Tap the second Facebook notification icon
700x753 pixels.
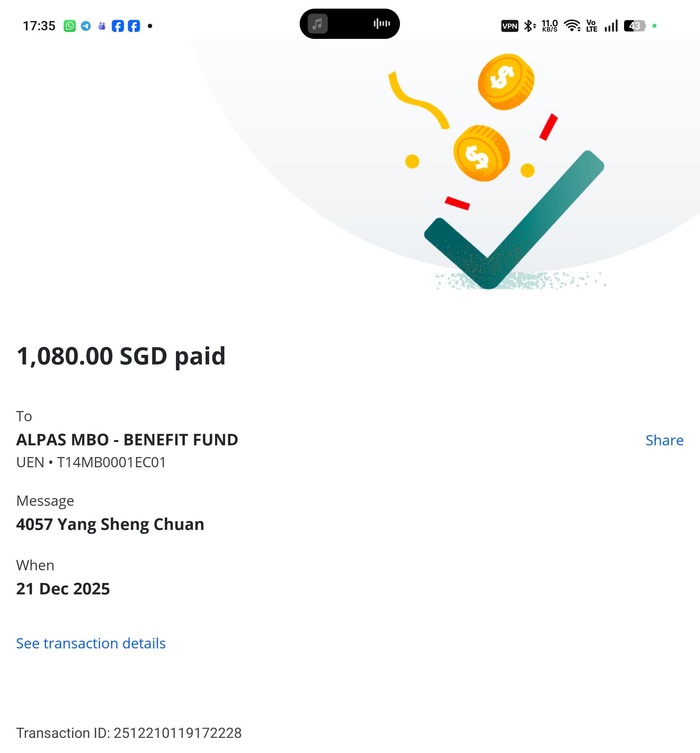click(134, 26)
